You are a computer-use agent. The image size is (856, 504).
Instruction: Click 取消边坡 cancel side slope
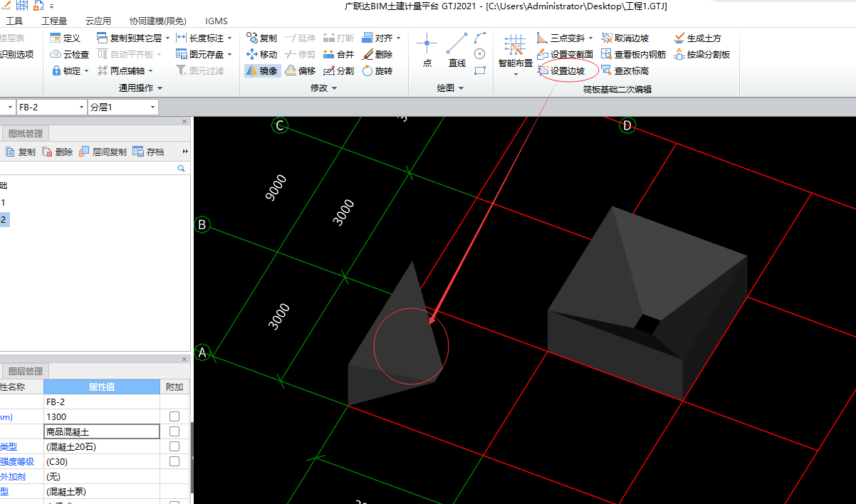coord(625,38)
